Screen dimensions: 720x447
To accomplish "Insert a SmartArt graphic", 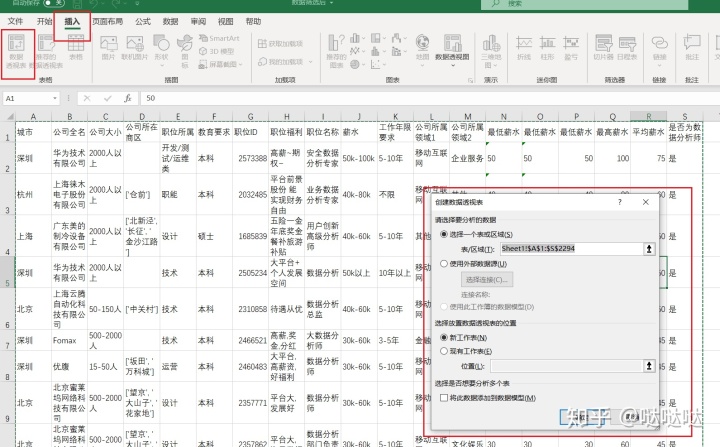I will [x=219, y=39].
